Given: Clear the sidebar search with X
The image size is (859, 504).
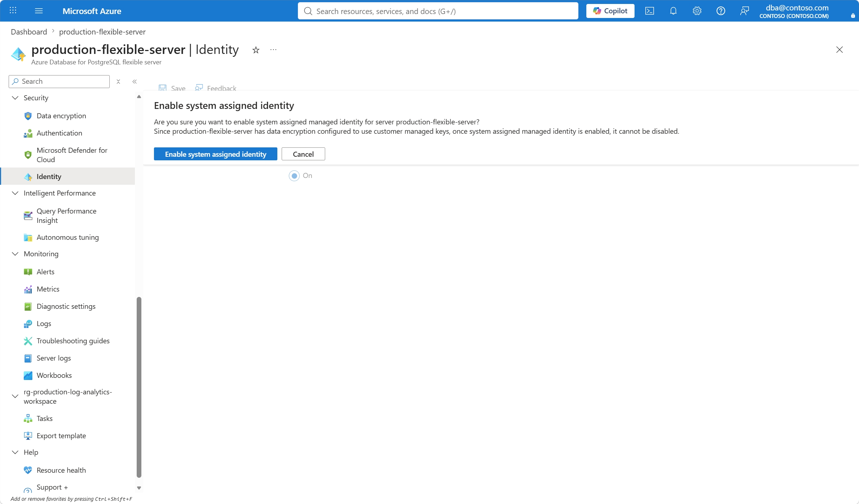Looking at the screenshot, I should coord(118,82).
